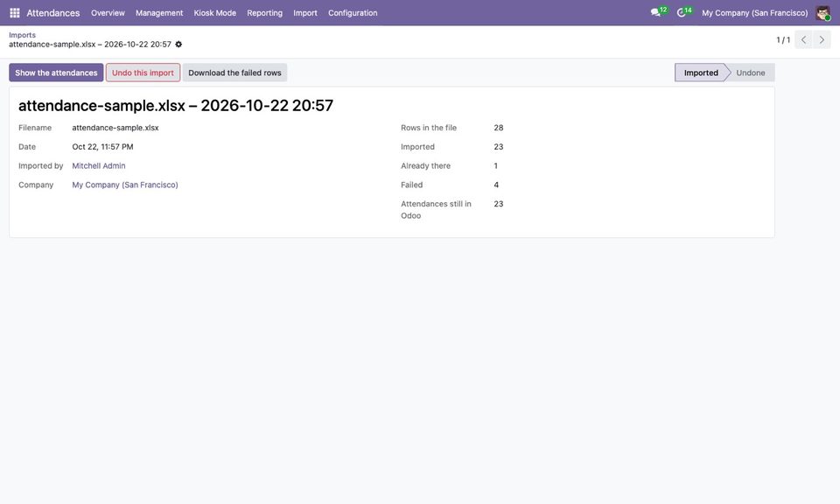Open the apps grid menu icon
Screen dimensions: 840x504
point(15,13)
